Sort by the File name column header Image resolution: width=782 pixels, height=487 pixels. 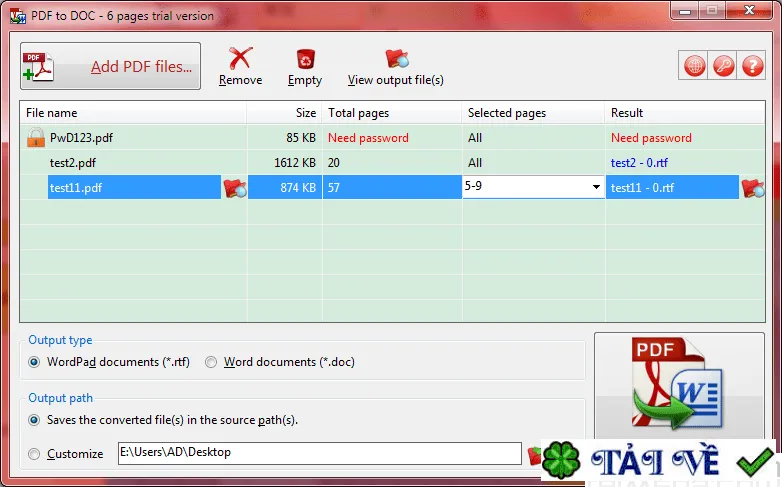133,113
